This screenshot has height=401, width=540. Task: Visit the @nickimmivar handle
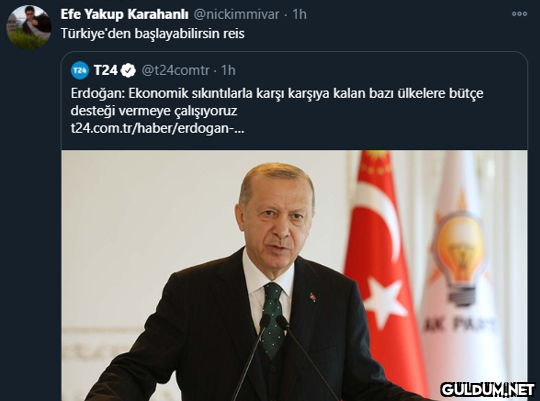[236, 14]
